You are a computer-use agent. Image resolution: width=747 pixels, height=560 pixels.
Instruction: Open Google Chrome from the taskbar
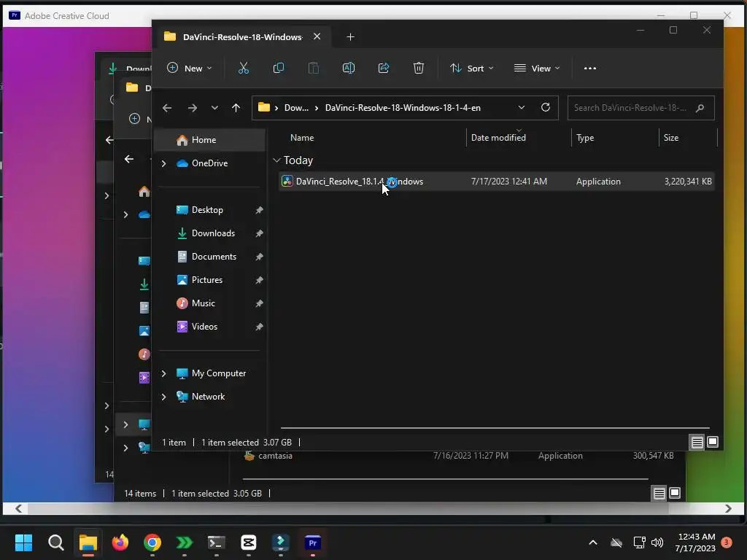click(x=152, y=542)
